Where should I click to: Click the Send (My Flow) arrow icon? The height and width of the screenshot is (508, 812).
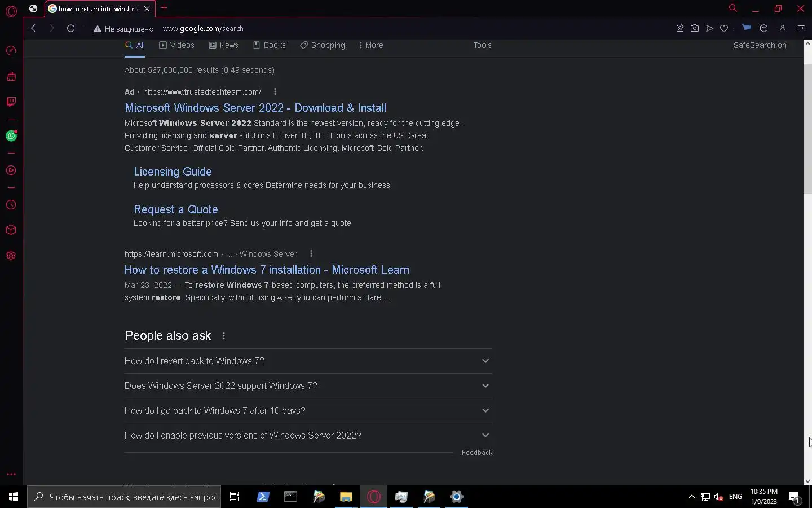pyautogui.click(x=709, y=28)
